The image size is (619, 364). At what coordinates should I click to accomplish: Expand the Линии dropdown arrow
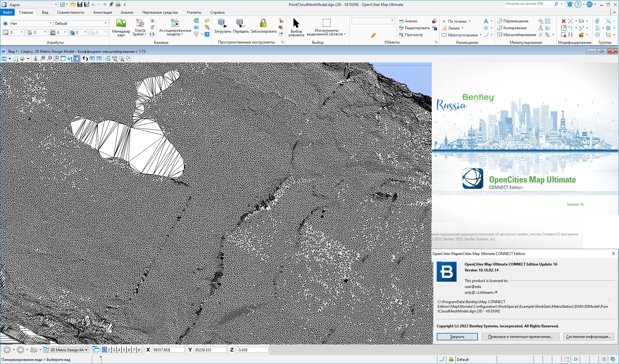462,28
